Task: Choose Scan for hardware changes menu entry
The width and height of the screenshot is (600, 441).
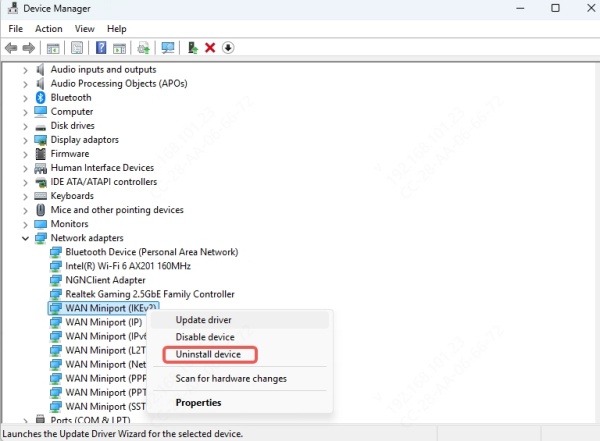Action: pyautogui.click(x=240, y=379)
